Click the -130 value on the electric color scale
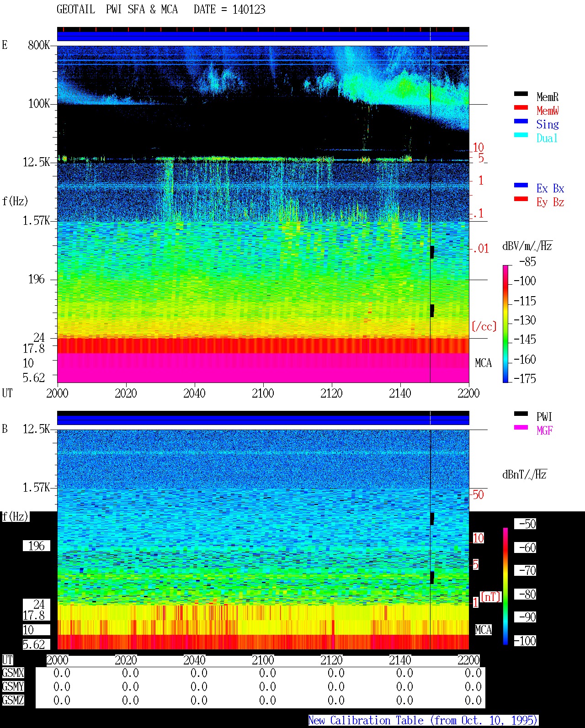 [525, 320]
